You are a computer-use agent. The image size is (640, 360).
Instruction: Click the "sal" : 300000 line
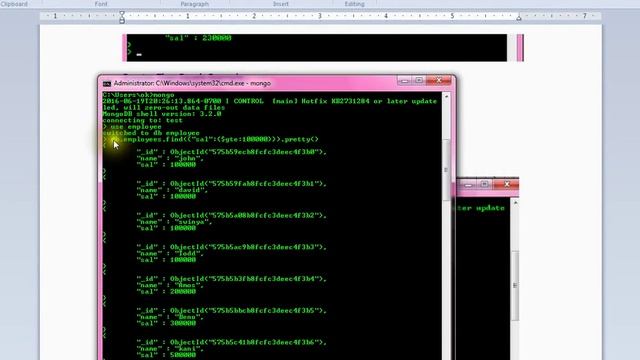click(166, 323)
